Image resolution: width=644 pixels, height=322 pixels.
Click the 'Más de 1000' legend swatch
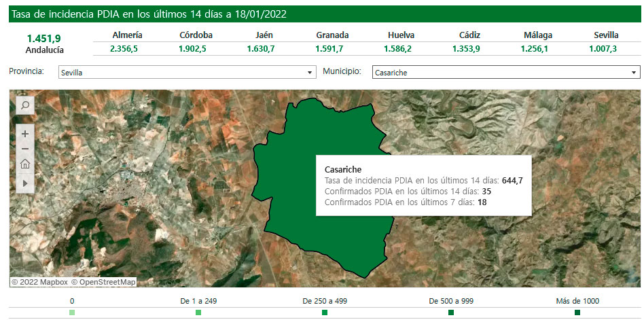(x=577, y=312)
